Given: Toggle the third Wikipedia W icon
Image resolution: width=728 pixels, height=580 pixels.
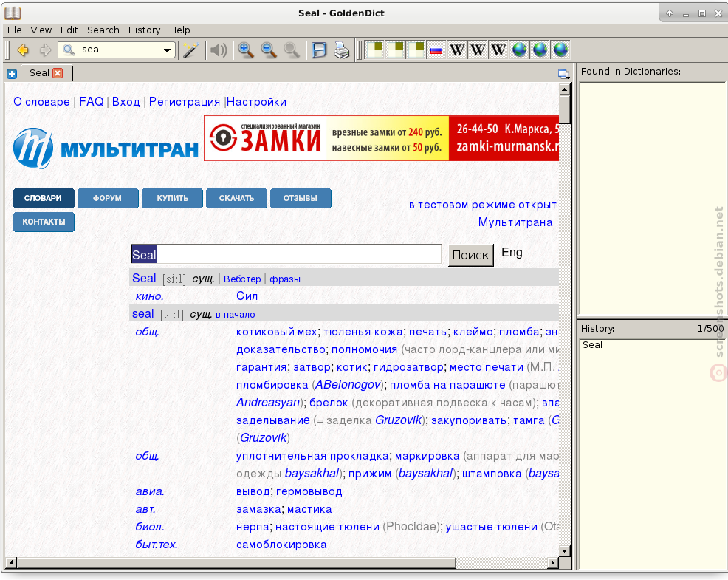Looking at the screenshot, I should [498, 50].
